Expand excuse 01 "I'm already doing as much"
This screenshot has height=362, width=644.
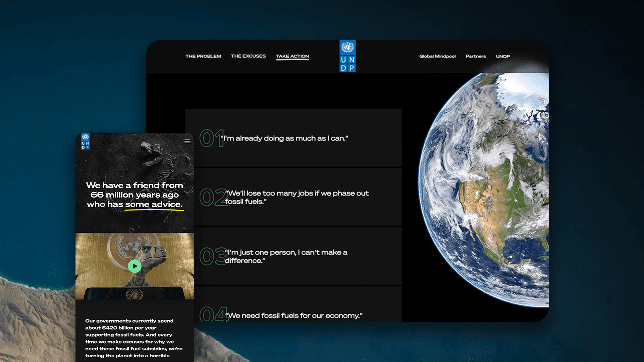[286, 138]
